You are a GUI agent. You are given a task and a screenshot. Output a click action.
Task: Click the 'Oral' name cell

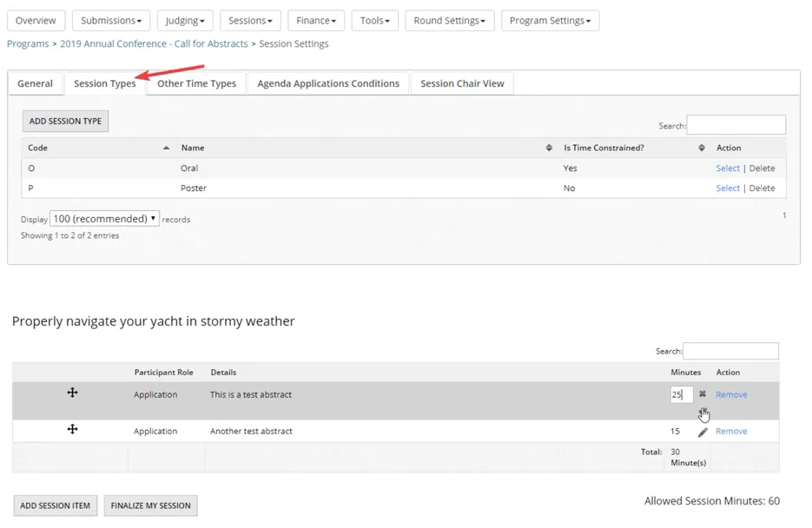(x=189, y=168)
